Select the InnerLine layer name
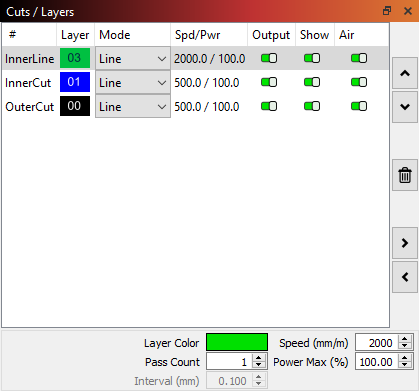The width and height of the screenshot is (419, 391). (x=30, y=59)
